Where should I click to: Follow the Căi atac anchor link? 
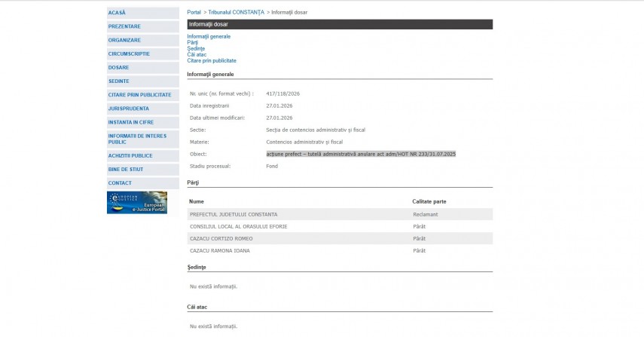point(197,54)
